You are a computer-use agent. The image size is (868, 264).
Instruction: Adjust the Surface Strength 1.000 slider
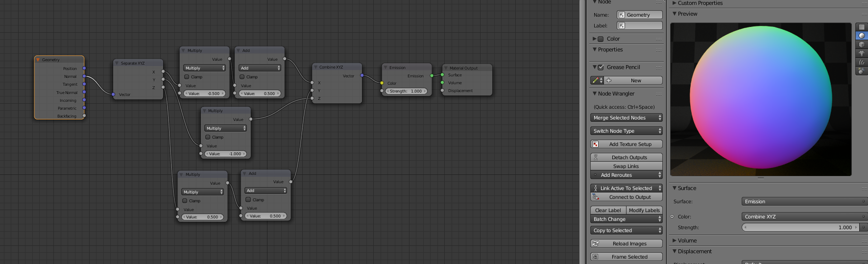(x=801, y=227)
